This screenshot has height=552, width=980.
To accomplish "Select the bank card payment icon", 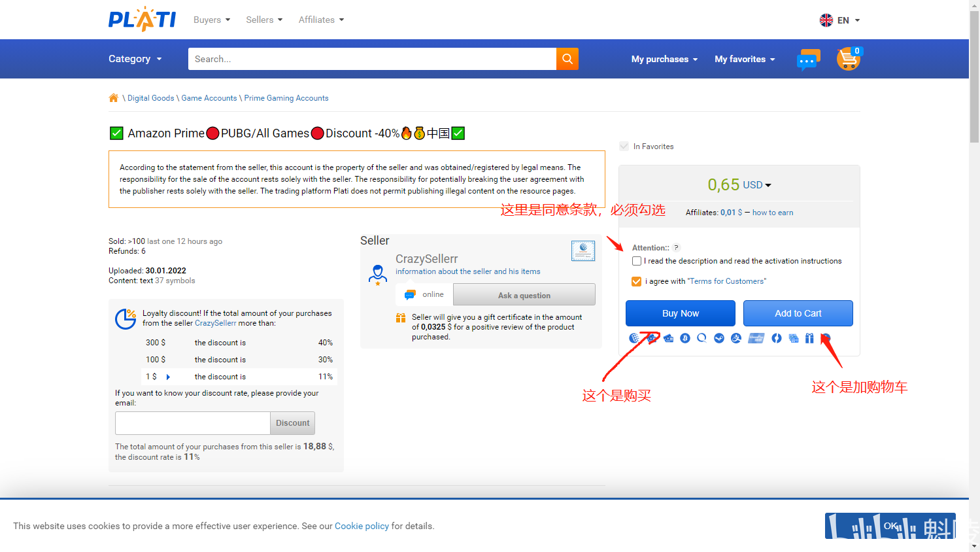I will point(668,338).
